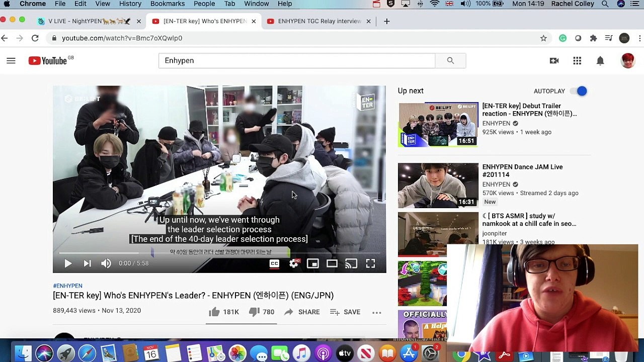644x362 pixels.
Task: Open the Debut Trailer reaction video title
Action: [529, 110]
